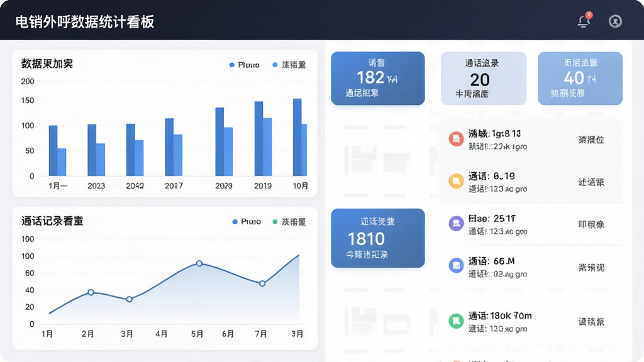The height and width of the screenshot is (362, 644).
Task: Select the dark blue bar above 10月
Action: coord(297,138)
